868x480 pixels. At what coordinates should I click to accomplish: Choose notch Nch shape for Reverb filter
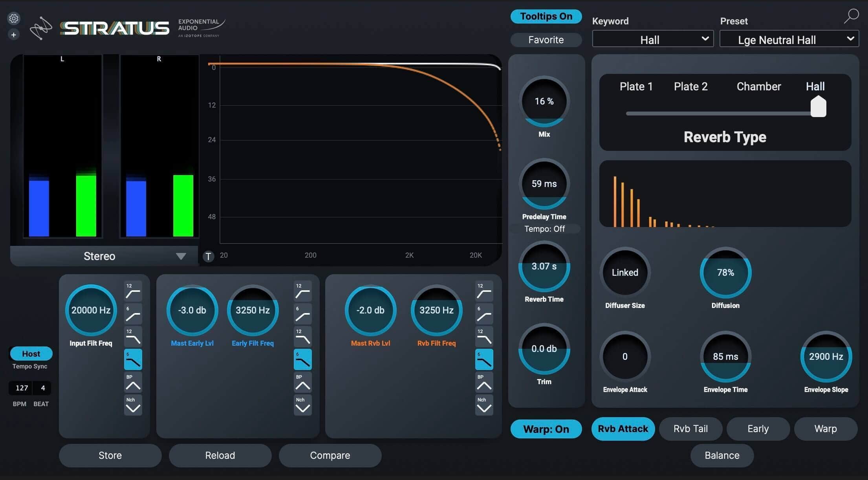coord(484,405)
